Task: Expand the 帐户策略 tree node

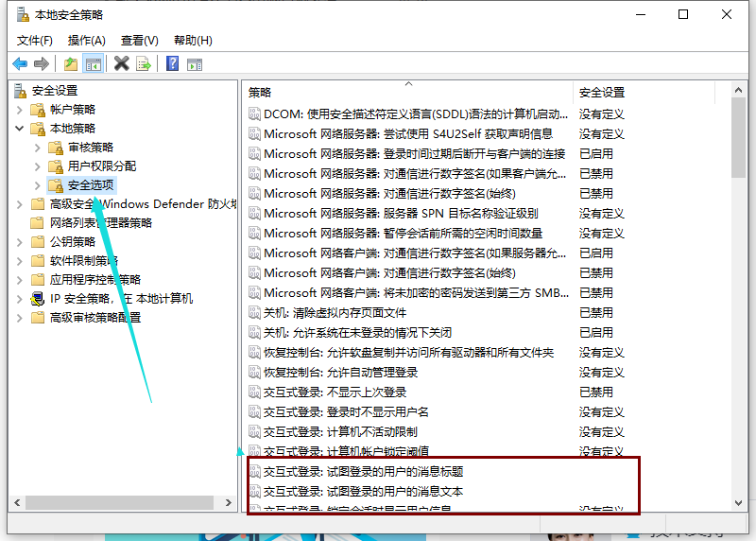Action: click(20, 110)
